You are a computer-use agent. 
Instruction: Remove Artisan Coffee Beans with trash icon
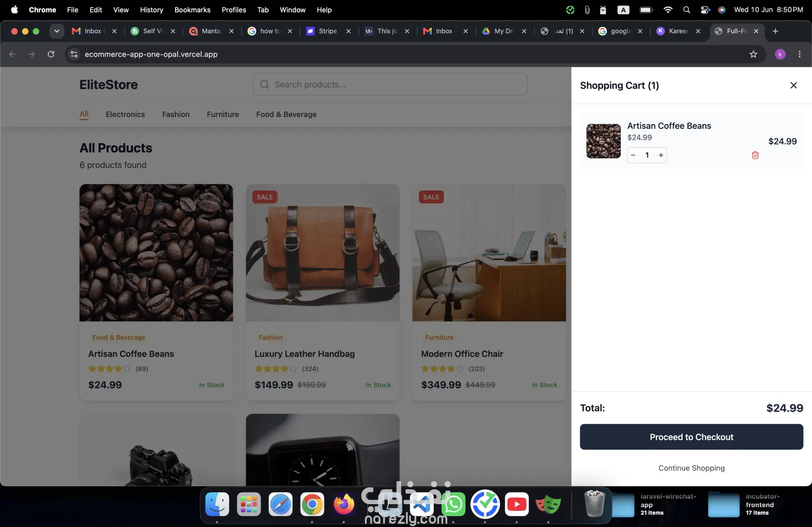(x=755, y=155)
